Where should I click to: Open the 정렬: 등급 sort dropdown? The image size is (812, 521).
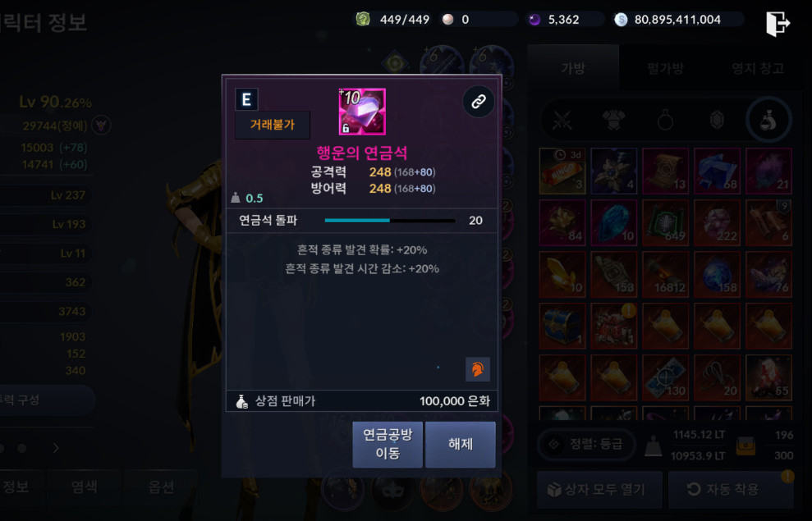586,444
